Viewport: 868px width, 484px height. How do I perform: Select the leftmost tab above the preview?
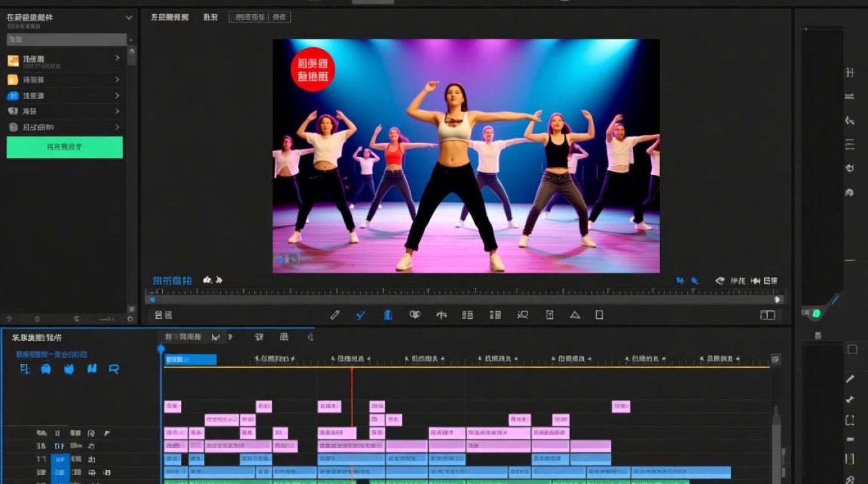click(x=170, y=17)
